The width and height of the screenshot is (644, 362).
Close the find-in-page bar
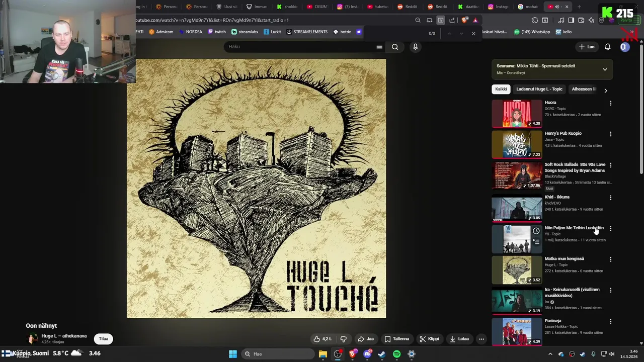(473, 33)
